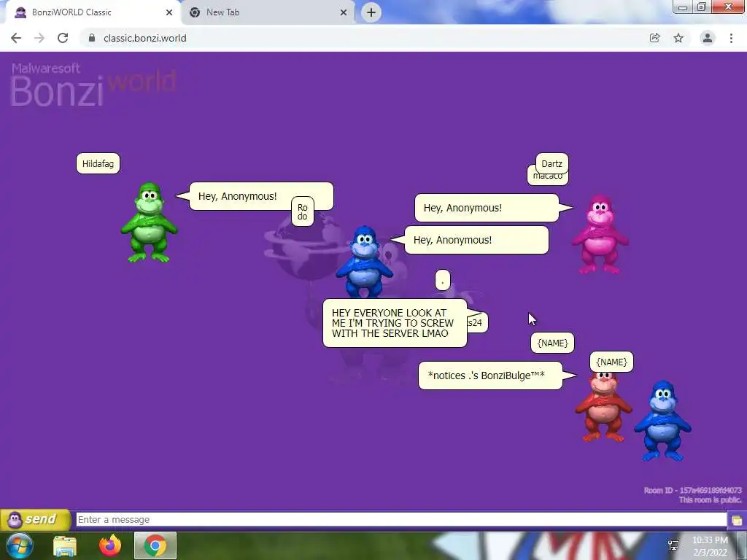Click the Room ID text
Image resolution: width=747 pixels, height=560 pixels.
693,491
